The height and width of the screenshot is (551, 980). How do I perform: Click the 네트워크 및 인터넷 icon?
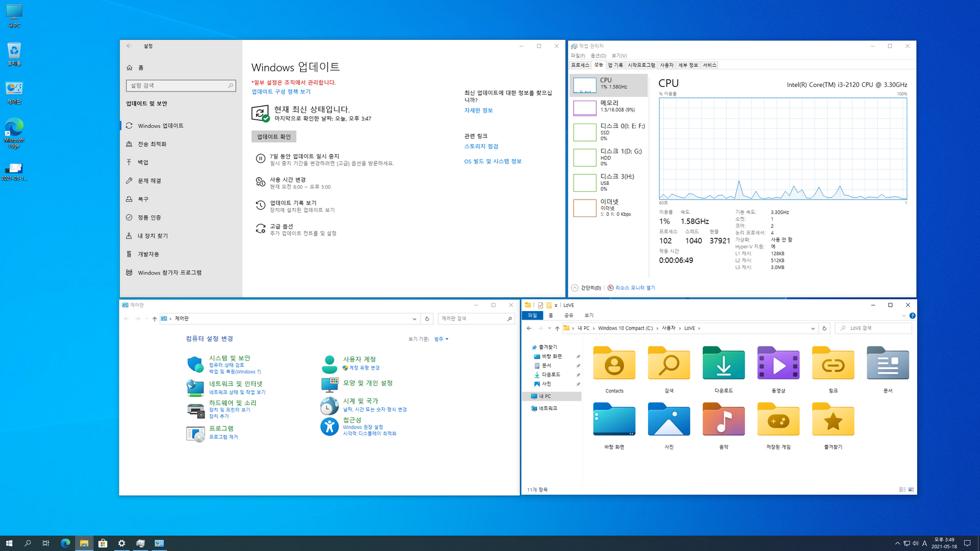pyautogui.click(x=195, y=388)
